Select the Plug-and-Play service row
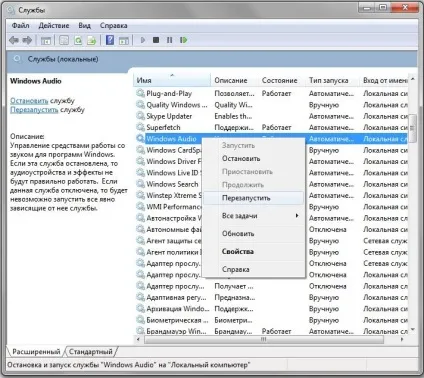This screenshot has width=424, height=378. (271, 93)
